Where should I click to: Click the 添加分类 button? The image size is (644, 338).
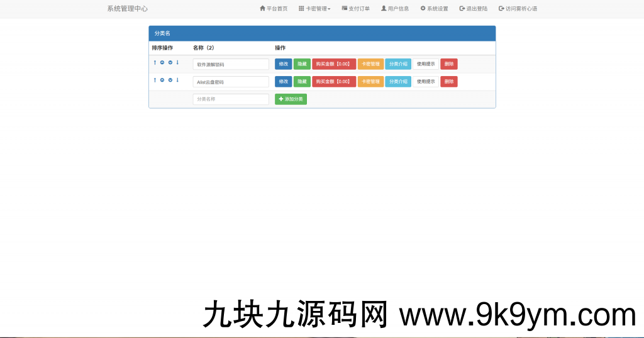(x=291, y=99)
